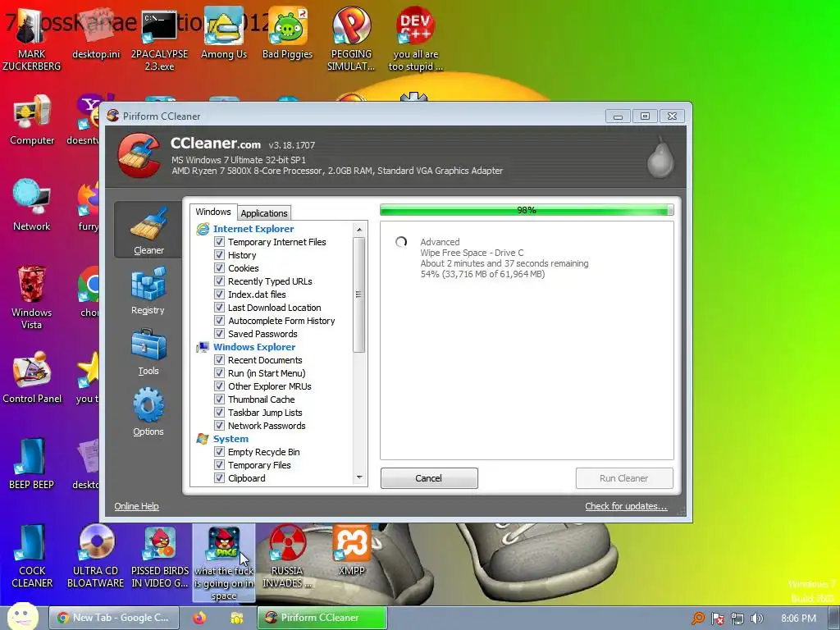Toggle Clipboard checkbox in System
The image size is (840, 630).
click(x=219, y=478)
